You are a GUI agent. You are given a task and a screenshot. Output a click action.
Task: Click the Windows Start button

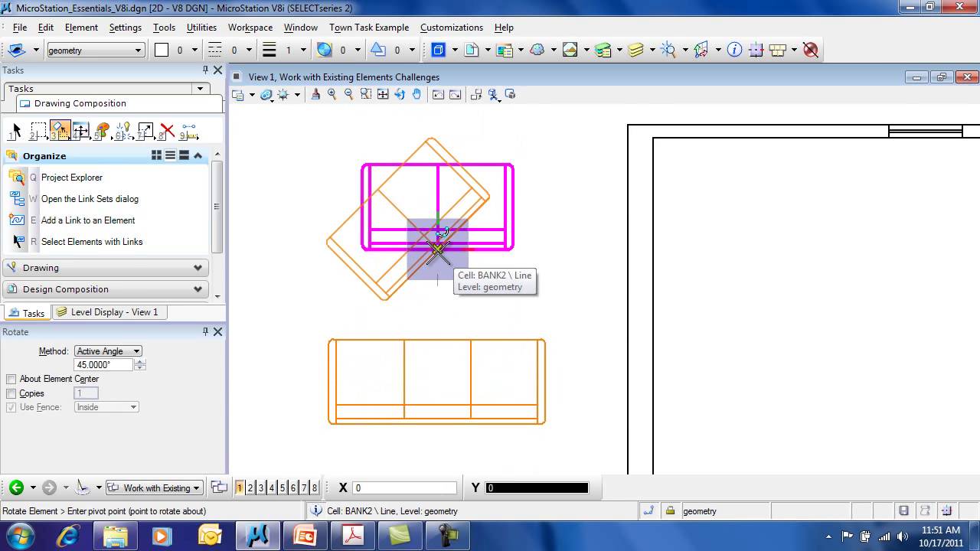pos(19,536)
